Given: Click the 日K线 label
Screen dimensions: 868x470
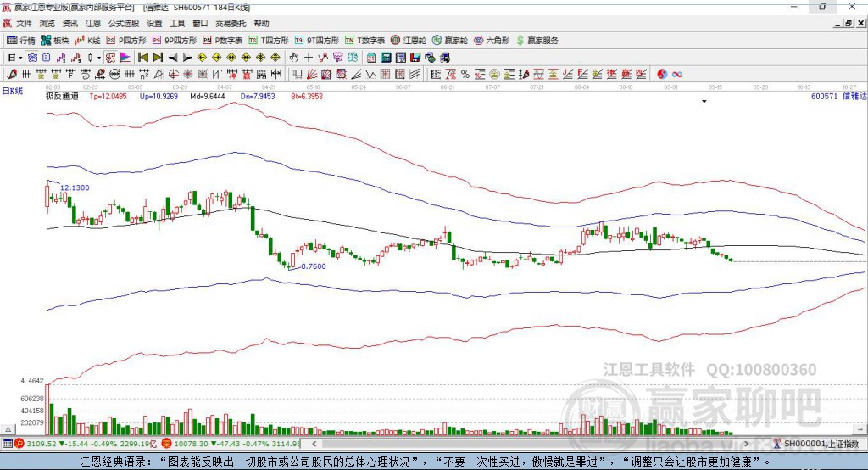Looking at the screenshot, I should click(12, 91).
